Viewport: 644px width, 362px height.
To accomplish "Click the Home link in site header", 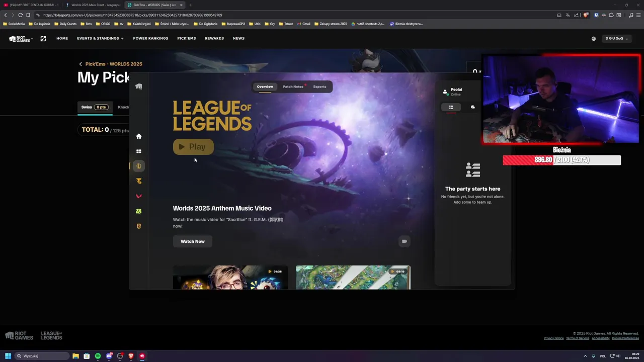I will (x=62, y=38).
